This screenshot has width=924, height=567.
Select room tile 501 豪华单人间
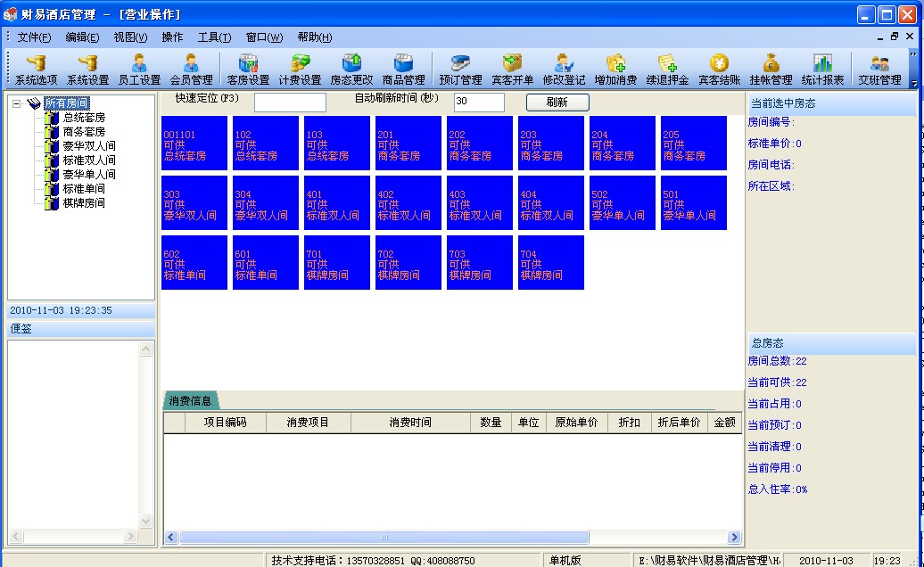click(694, 202)
